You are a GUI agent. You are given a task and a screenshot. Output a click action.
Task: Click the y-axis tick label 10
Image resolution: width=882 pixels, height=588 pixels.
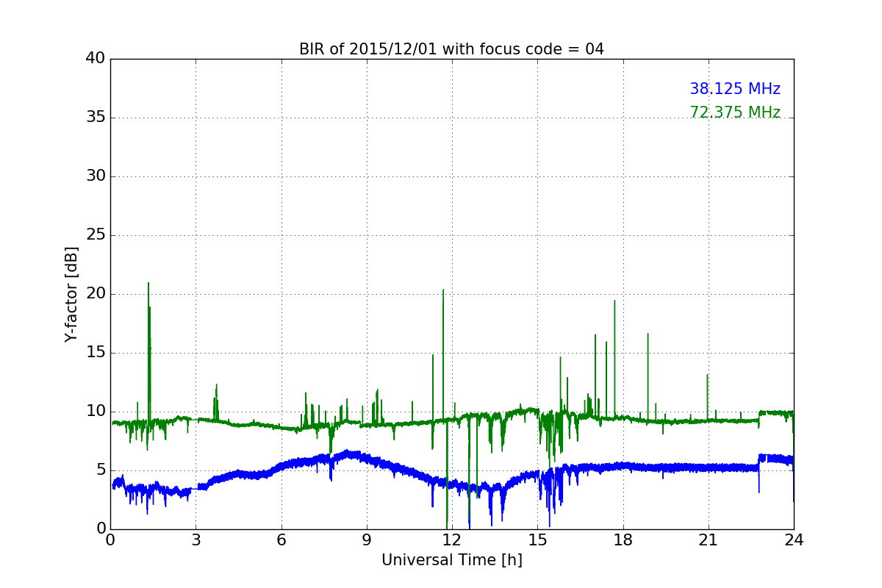click(96, 412)
